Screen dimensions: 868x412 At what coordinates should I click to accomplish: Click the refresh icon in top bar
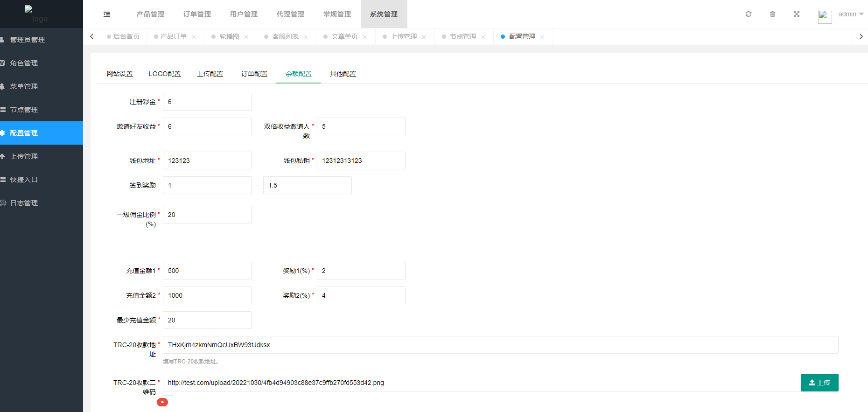749,14
